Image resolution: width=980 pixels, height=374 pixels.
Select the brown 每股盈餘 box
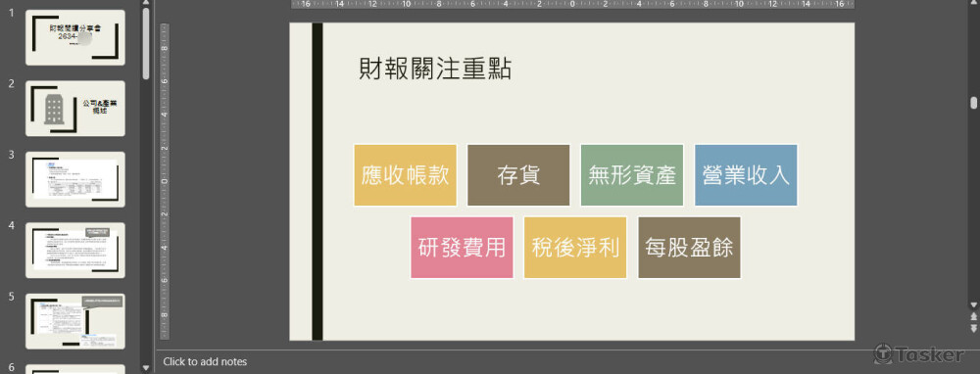click(x=689, y=248)
